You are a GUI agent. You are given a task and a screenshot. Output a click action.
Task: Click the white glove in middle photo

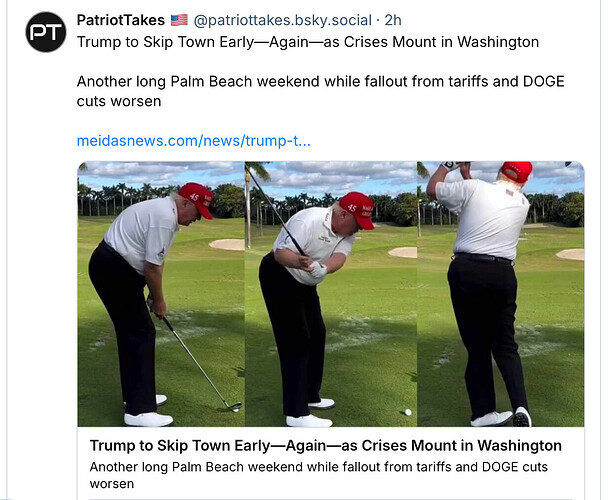tap(318, 269)
